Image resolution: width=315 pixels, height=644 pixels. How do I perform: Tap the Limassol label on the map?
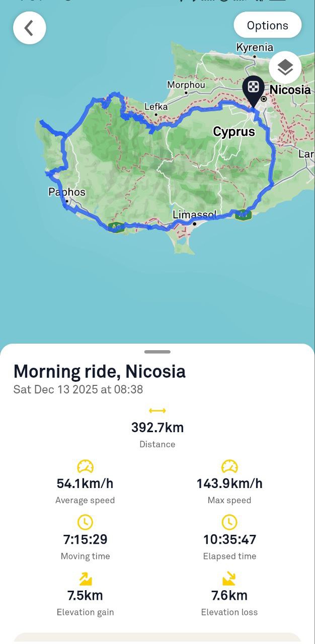click(195, 215)
